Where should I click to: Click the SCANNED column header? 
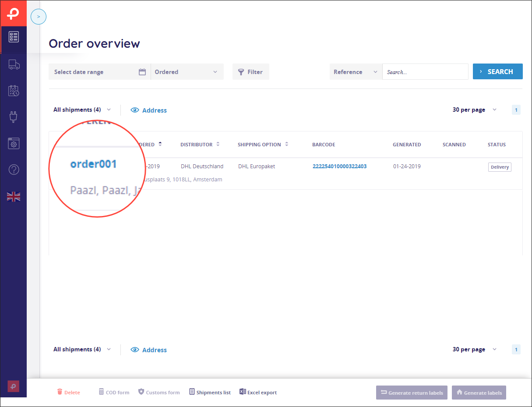[454, 145]
